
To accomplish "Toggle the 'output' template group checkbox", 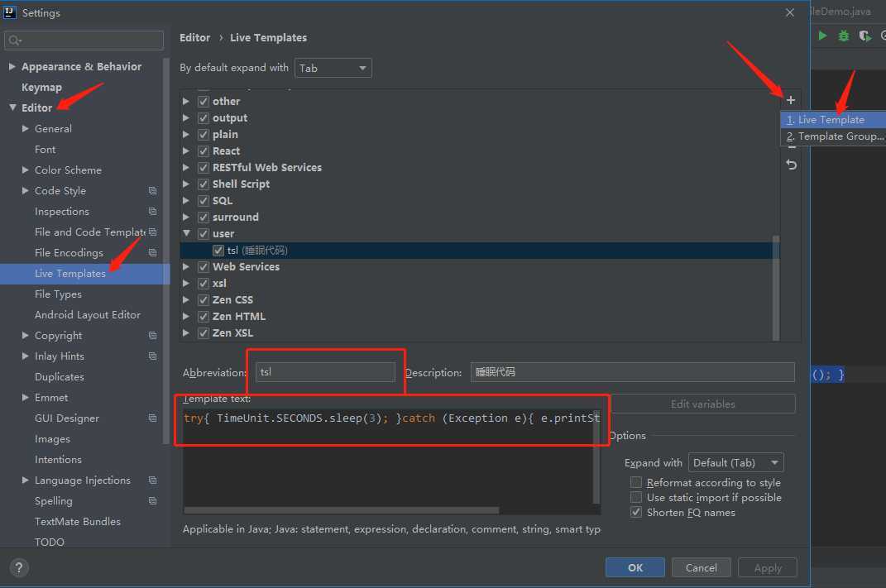I will pyautogui.click(x=204, y=118).
